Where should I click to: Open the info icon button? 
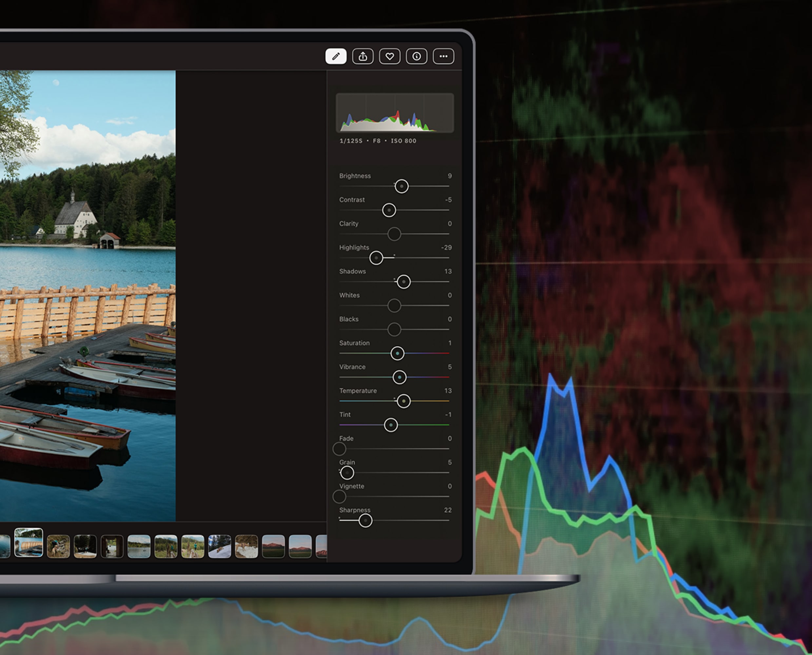[416, 57]
